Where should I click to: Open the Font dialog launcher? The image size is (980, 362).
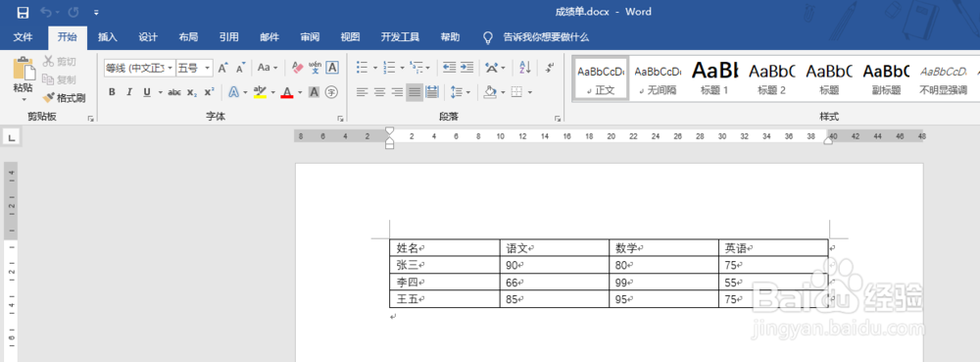coord(341,118)
